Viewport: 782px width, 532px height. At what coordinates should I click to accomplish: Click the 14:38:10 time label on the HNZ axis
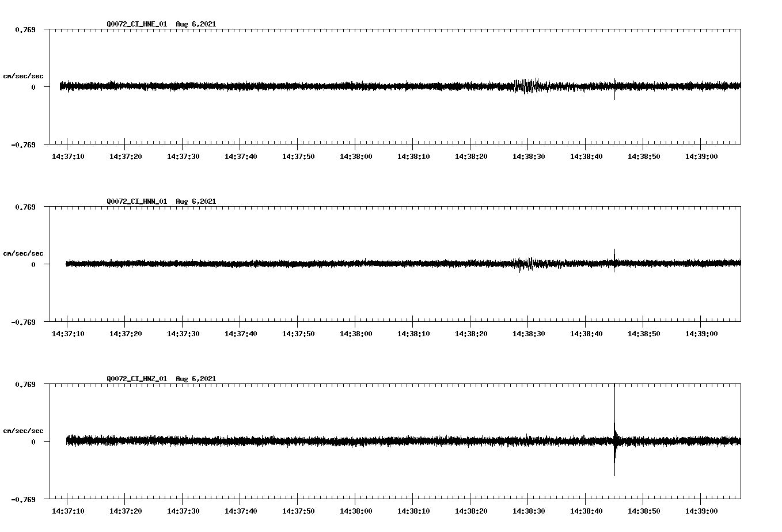click(x=413, y=511)
